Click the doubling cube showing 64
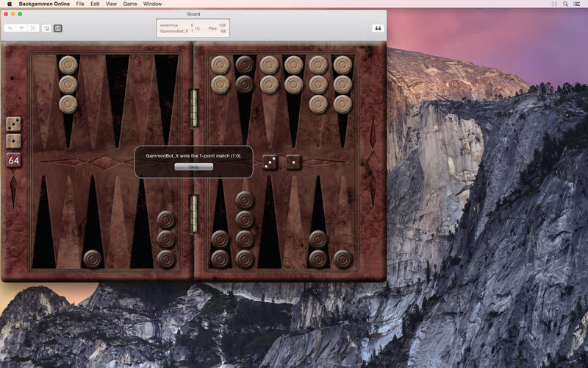Image resolution: width=588 pixels, height=368 pixels. click(14, 160)
